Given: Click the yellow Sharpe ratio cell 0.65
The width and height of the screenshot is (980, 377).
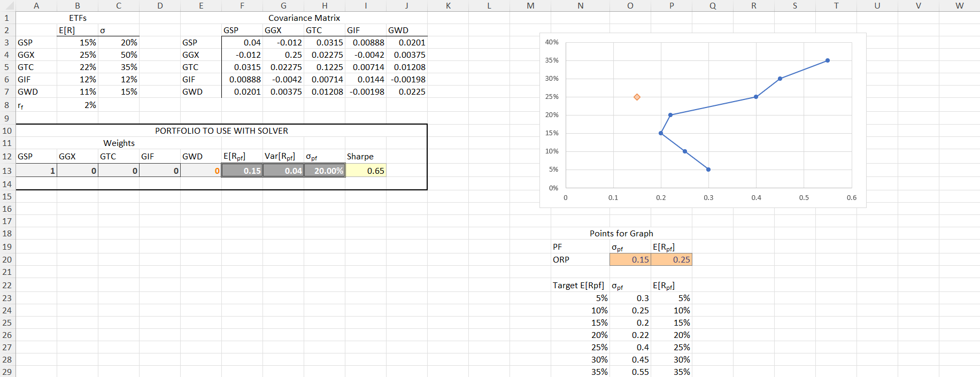Looking at the screenshot, I should tap(366, 171).
